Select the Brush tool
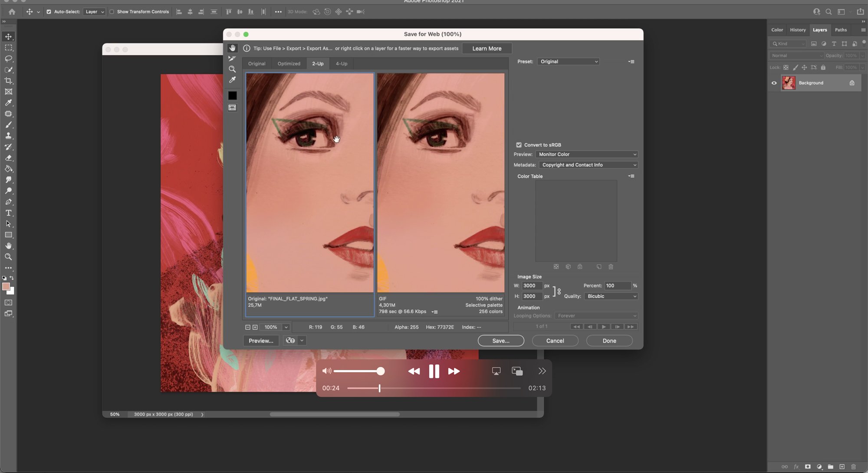This screenshot has width=868, height=473. coord(8,125)
